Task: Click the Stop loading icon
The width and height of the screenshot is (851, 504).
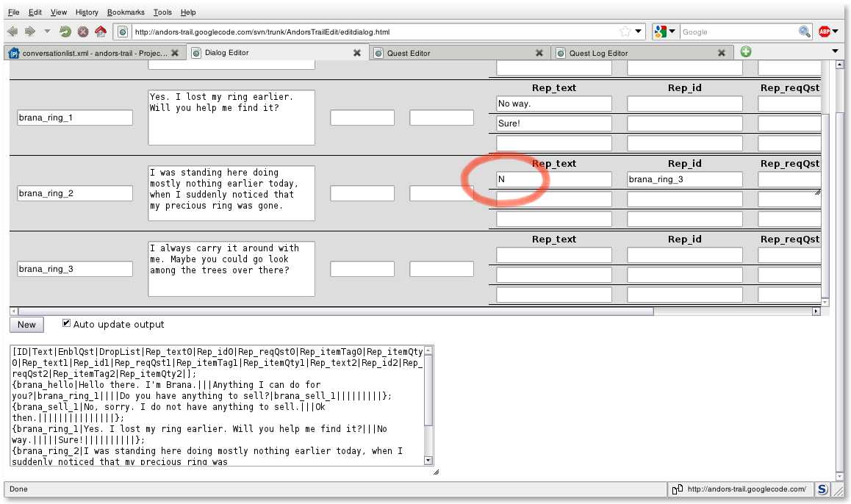Action: (x=83, y=32)
